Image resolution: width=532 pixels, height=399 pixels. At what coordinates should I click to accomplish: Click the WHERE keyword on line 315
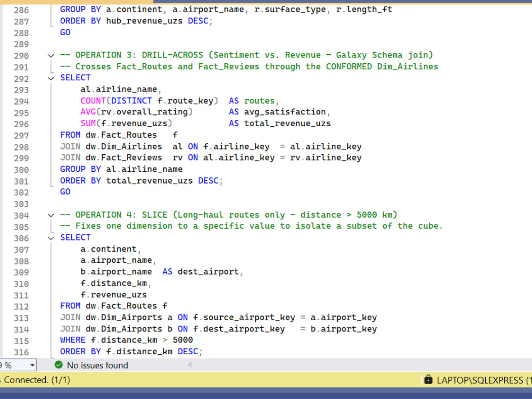tap(72, 340)
